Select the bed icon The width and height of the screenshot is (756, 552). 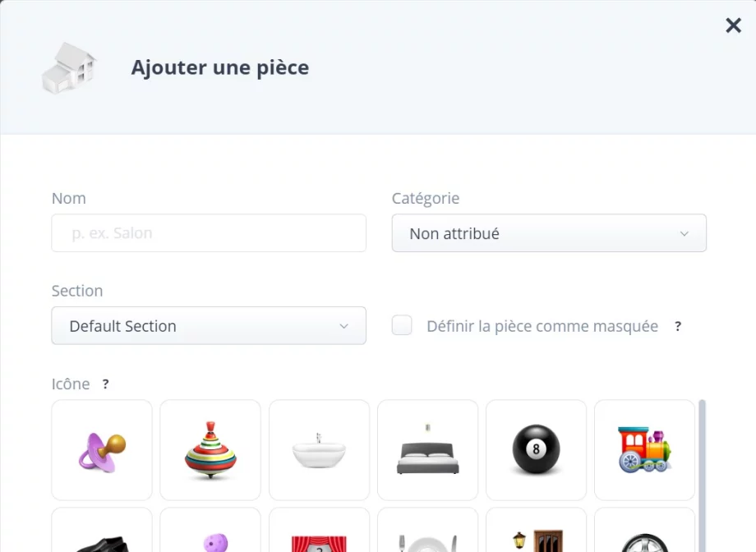427,450
